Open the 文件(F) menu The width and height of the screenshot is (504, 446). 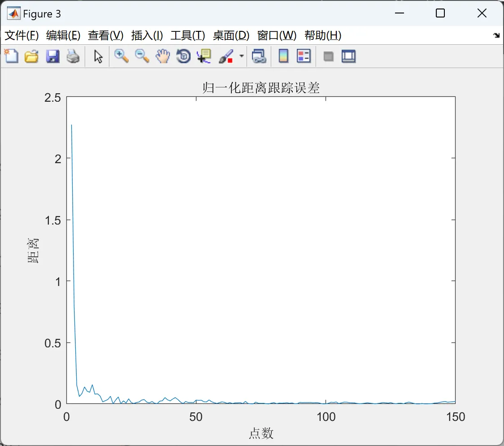pyautogui.click(x=22, y=35)
